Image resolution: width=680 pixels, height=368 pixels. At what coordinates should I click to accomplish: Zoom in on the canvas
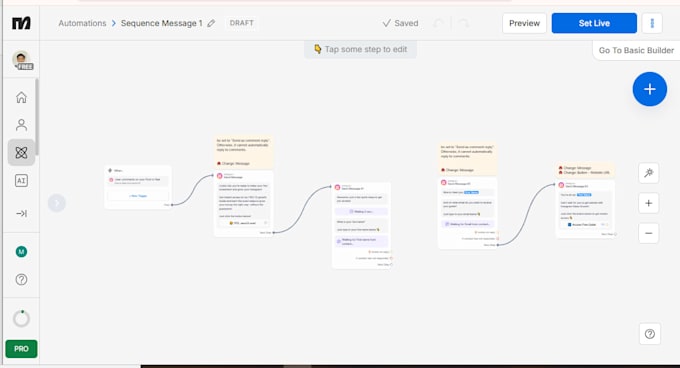pyautogui.click(x=649, y=203)
